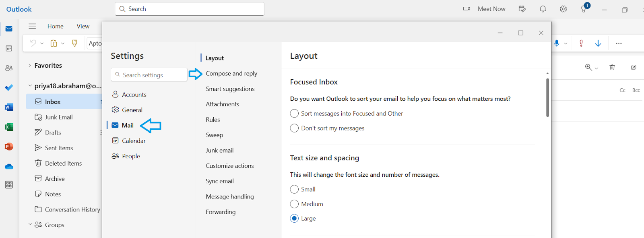The image size is (644, 238).
Task: Open Mail settings category
Action: pyautogui.click(x=122, y=125)
